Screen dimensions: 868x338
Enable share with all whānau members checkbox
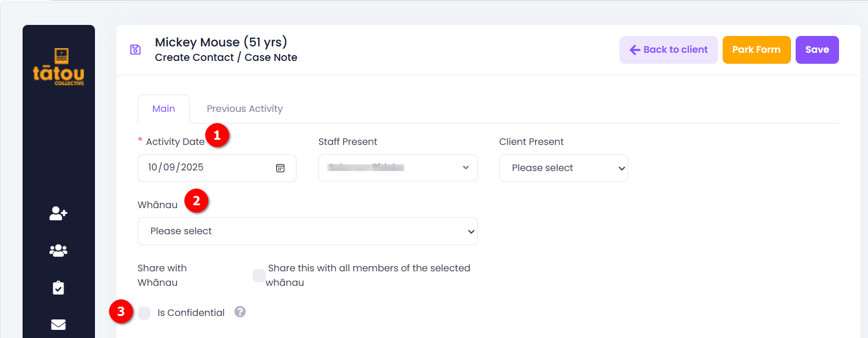point(259,276)
